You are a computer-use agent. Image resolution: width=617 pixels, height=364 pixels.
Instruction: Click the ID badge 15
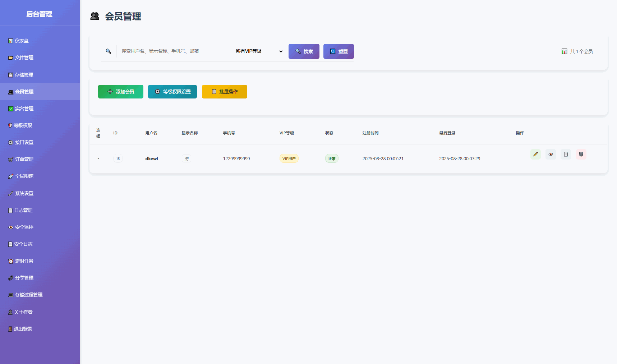click(118, 158)
